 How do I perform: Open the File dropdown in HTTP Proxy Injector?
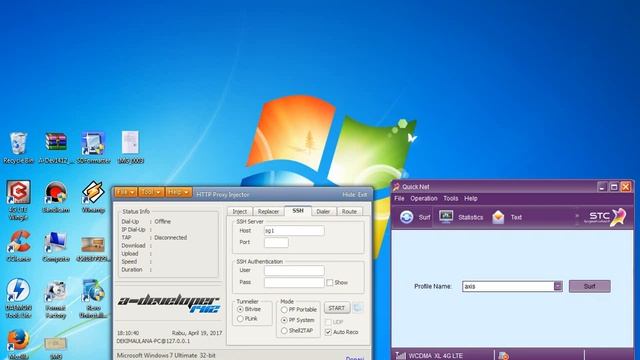[126, 192]
